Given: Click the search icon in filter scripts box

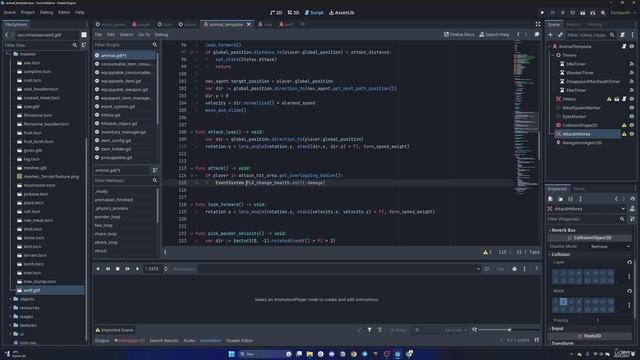Looking at the screenshot, I should [155, 45].
